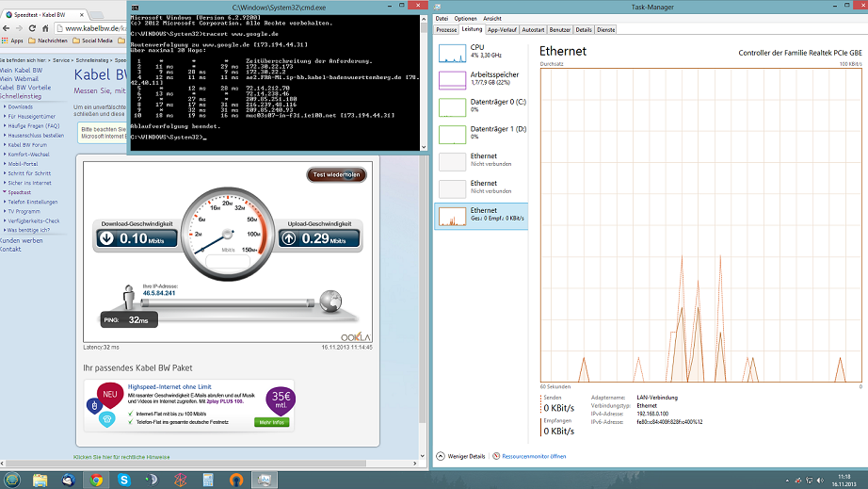
Task: Open the volume control in system tray
Action: 820,481
